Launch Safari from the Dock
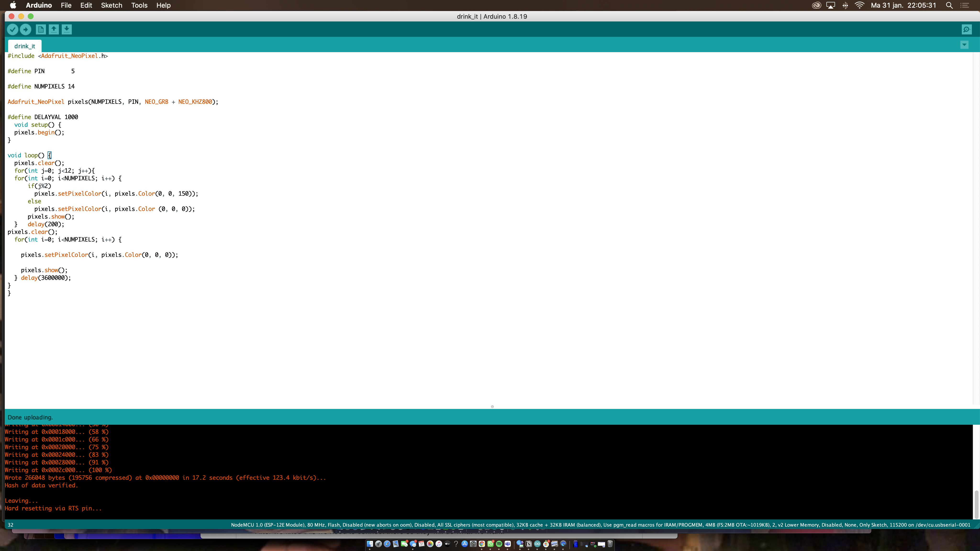This screenshot has width=980, height=551. [x=387, y=544]
